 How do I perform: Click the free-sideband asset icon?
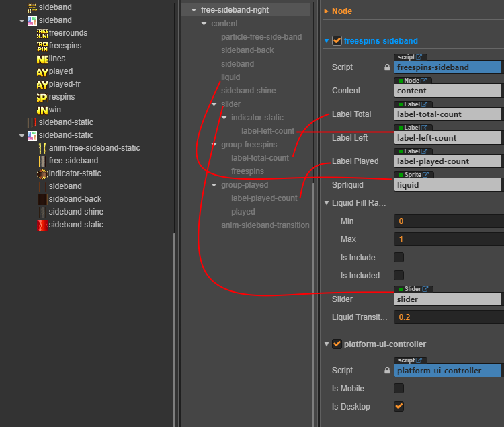[42, 161]
